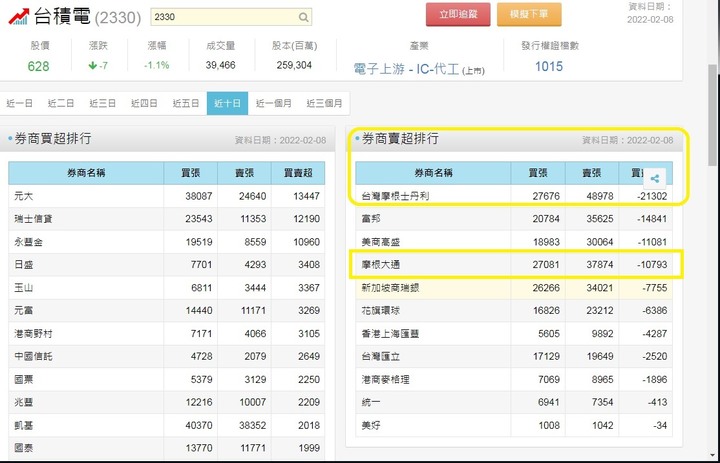Image resolution: width=720 pixels, height=463 pixels.
Task: Click the orange 模擬下單 button
Action: pos(529,15)
